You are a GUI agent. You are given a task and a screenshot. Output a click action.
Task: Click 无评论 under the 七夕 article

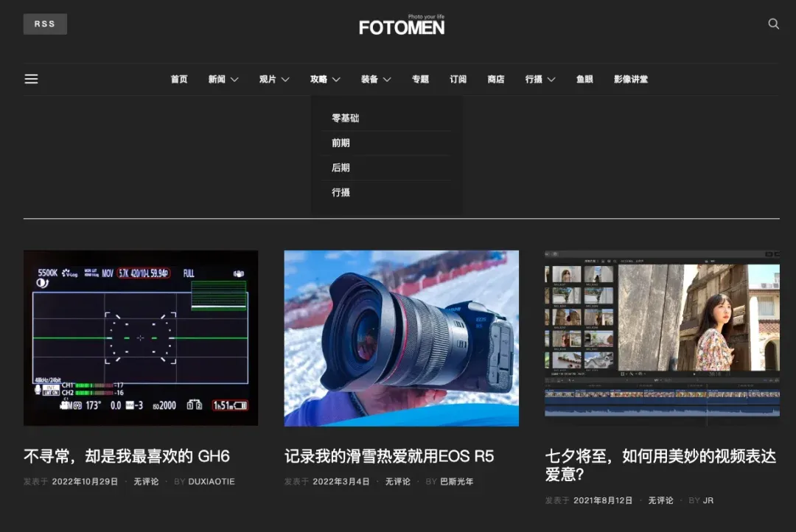pyautogui.click(x=661, y=500)
